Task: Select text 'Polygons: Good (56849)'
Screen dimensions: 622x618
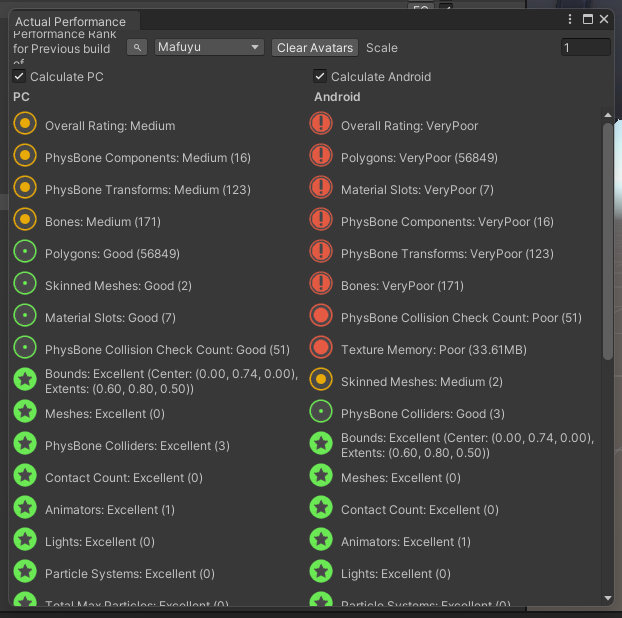Action: (112, 254)
